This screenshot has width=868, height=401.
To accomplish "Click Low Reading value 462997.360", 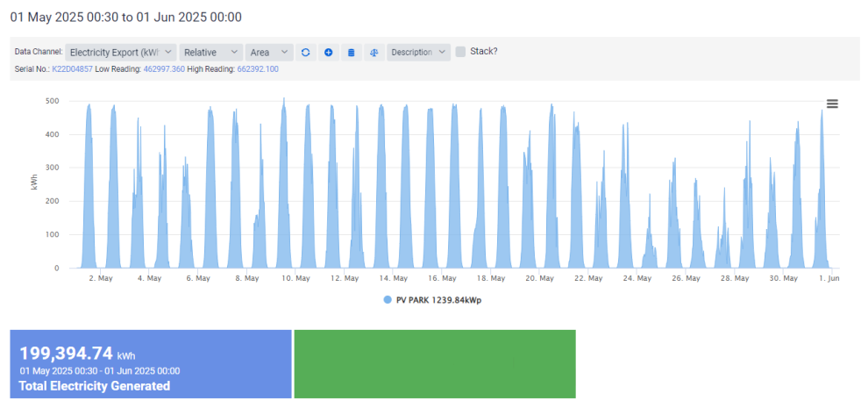I will (163, 68).
